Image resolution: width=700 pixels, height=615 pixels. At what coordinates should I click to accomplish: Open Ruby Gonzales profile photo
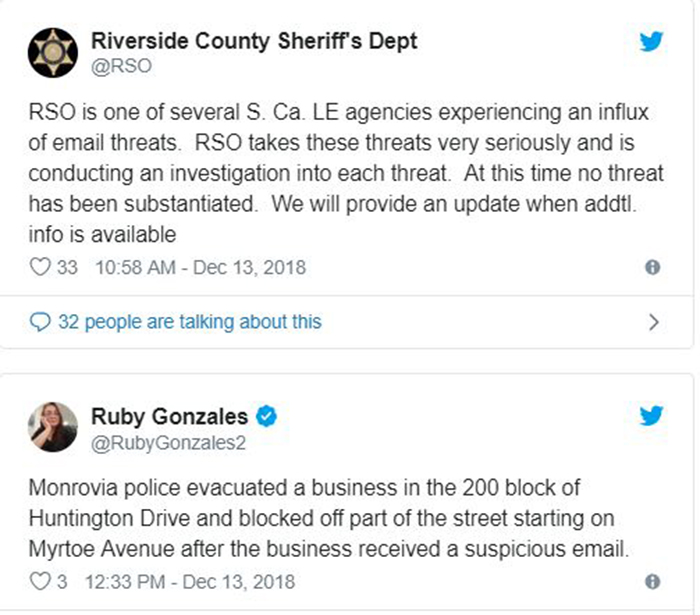pyautogui.click(x=53, y=427)
